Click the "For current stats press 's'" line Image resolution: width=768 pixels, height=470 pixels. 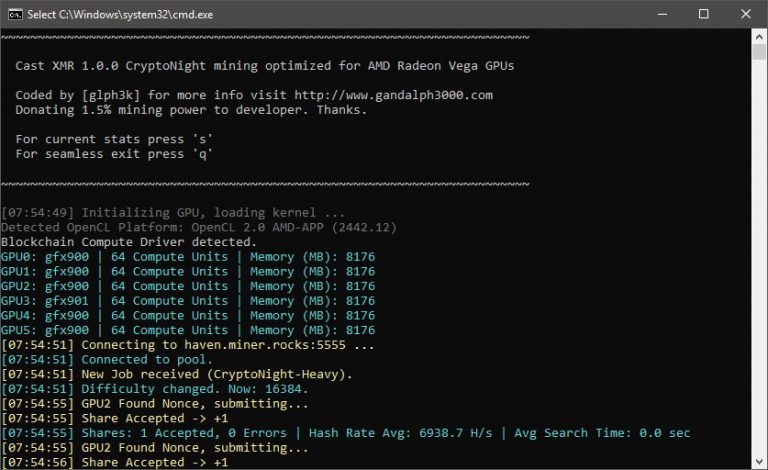click(x=114, y=139)
